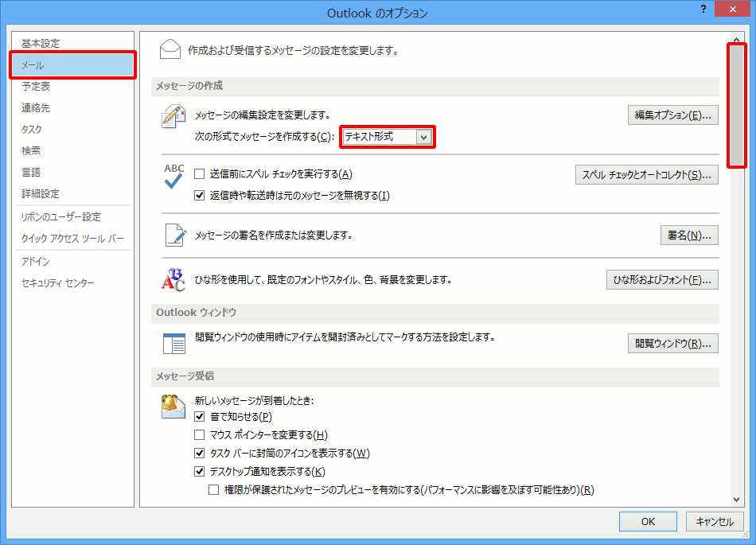Click the bell envelope new message icon
The height and width of the screenshot is (545, 756).
click(173, 407)
